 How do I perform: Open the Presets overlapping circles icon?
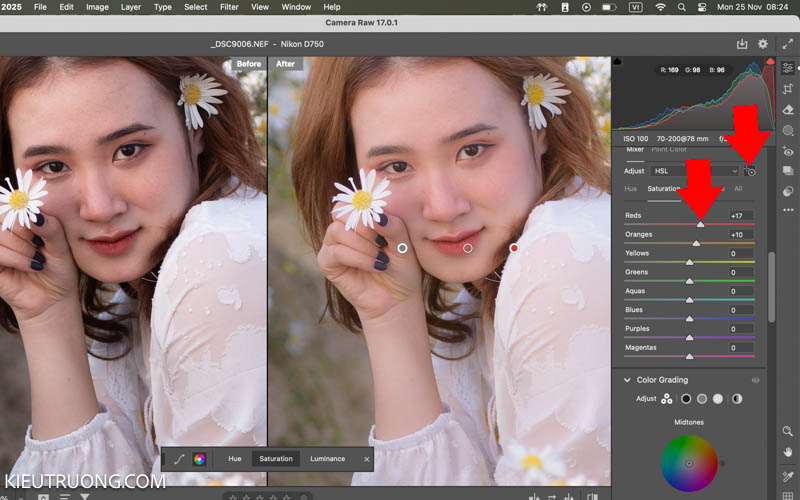pyautogui.click(x=788, y=191)
